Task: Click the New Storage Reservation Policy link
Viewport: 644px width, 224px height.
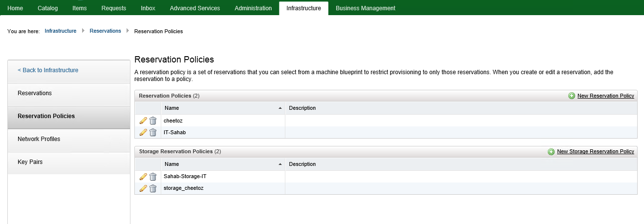Action: (x=596, y=152)
